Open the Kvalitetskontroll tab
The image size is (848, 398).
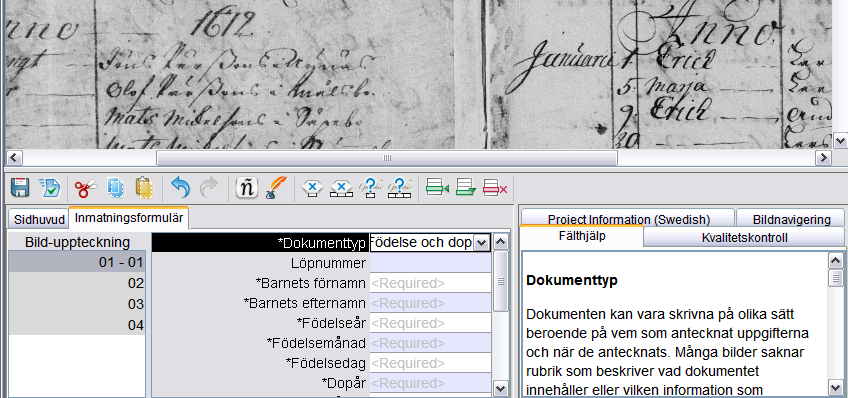point(744,237)
